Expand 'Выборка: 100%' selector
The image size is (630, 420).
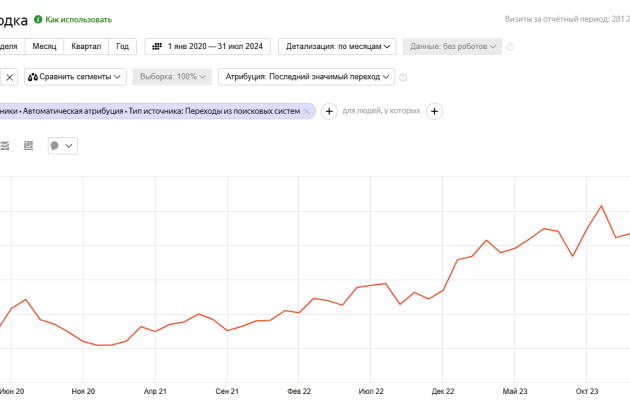(171, 76)
